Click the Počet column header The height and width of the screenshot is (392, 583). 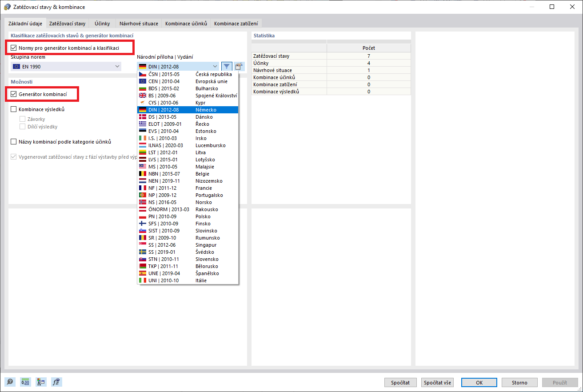(369, 48)
